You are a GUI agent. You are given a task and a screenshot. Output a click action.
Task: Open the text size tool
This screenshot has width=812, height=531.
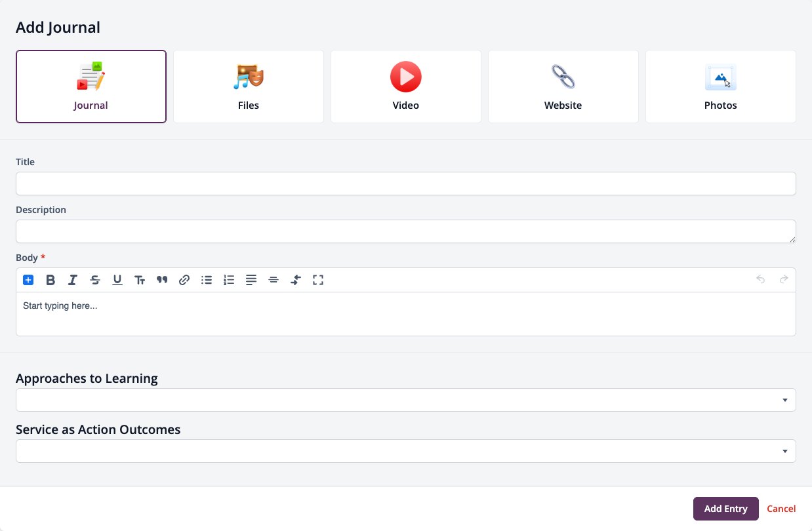(x=140, y=280)
